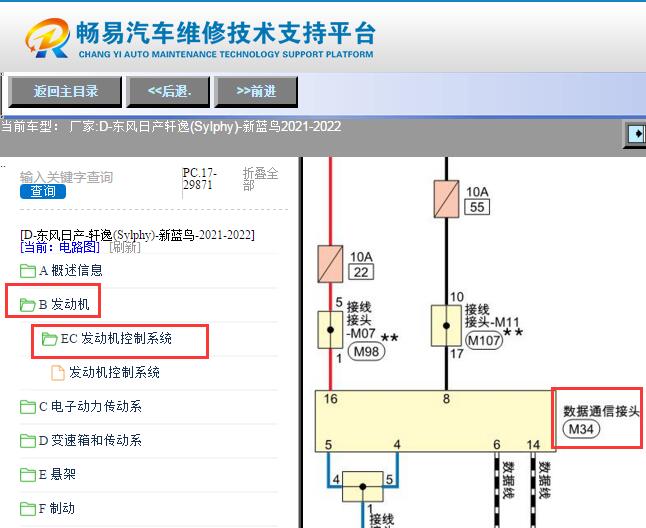Expand the F 制动 category
Viewport: 646px width, 528px height.
coord(57,508)
